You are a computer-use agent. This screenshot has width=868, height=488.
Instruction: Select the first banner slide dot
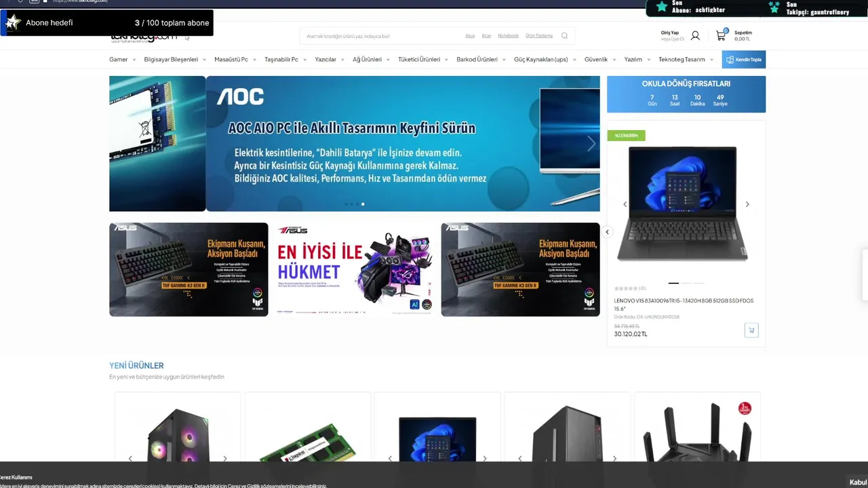[347, 204]
